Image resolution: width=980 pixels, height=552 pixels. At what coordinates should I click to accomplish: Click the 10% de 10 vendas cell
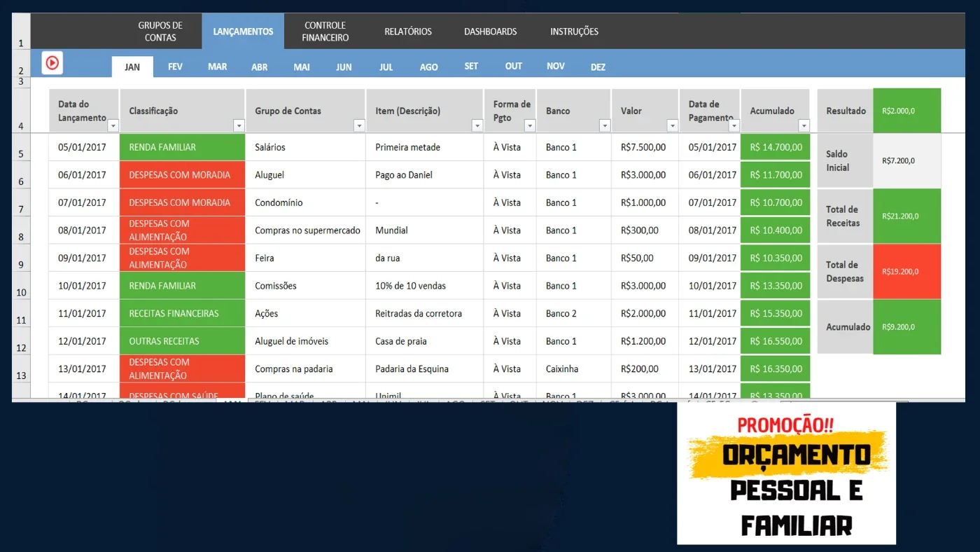point(425,286)
